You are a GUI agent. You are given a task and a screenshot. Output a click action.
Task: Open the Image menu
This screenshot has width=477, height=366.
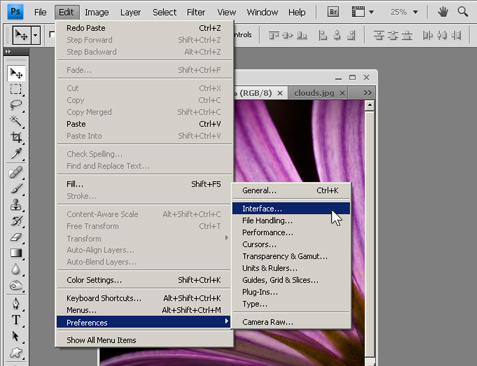[97, 12]
